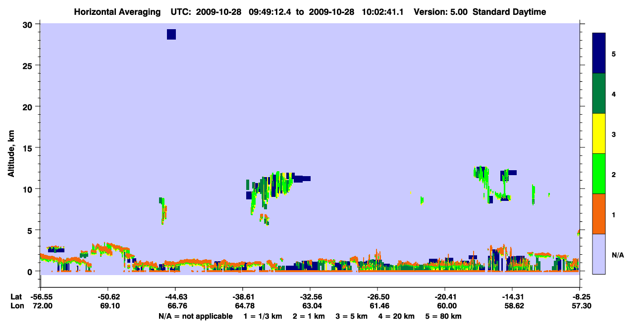The image size is (644, 330).
Task: Click the dark blue colorbar segment labeled 5
Action: [x=599, y=53]
